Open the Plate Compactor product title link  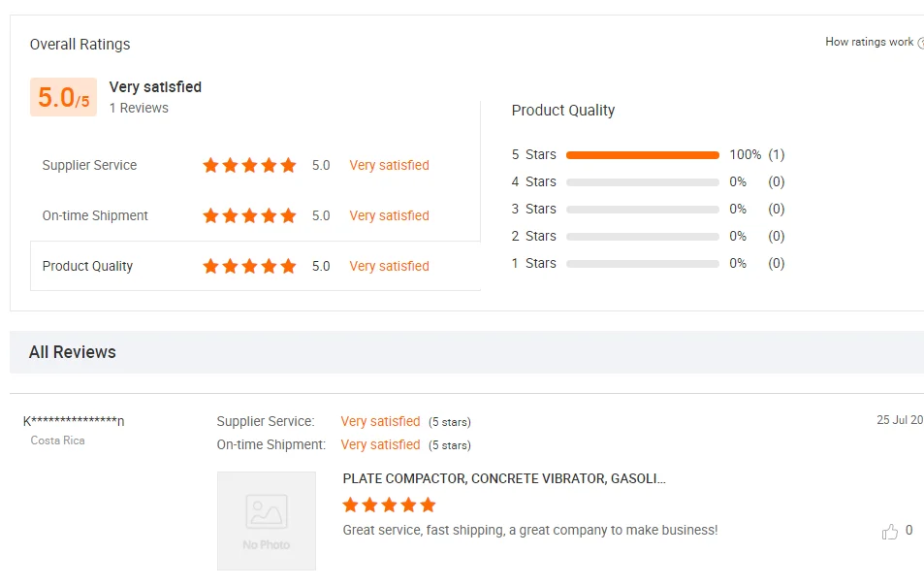pos(504,479)
